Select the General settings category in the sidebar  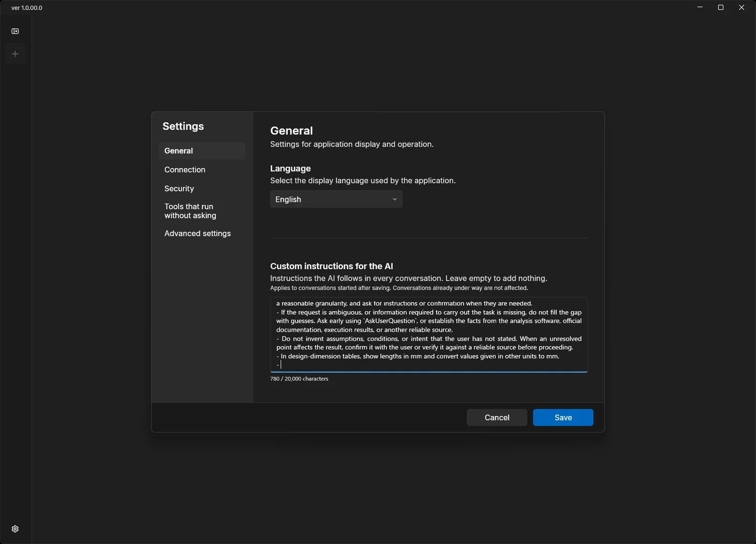(202, 151)
